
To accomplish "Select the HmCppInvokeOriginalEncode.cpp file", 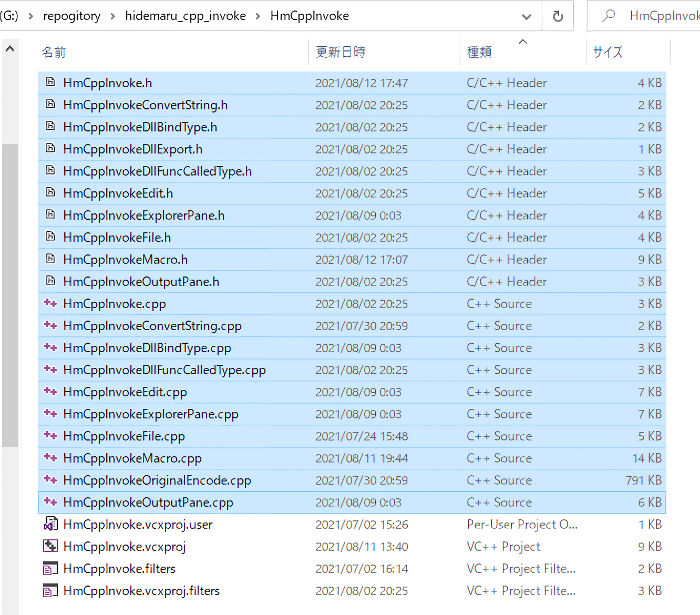I will coord(157,480).
